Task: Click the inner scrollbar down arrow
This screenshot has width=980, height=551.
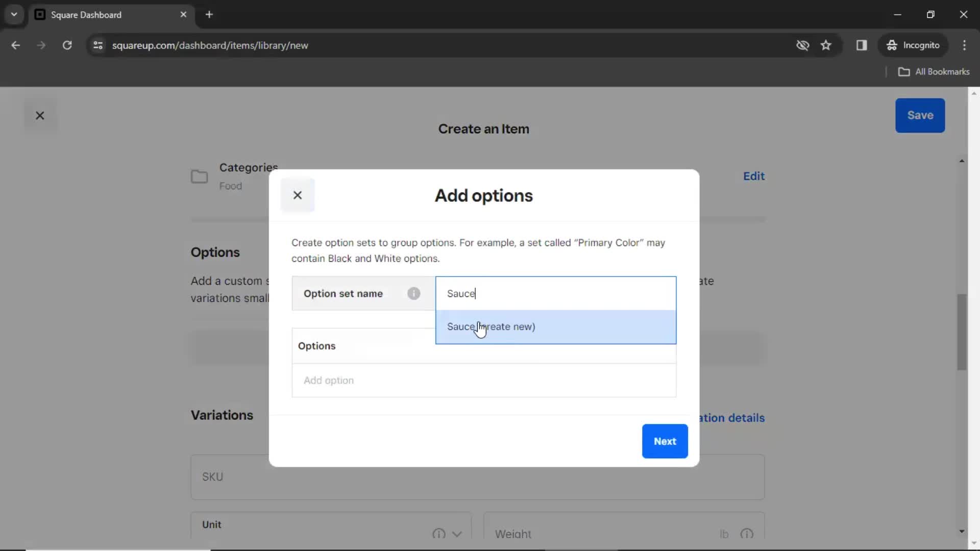Action: (x=962, y=532)
